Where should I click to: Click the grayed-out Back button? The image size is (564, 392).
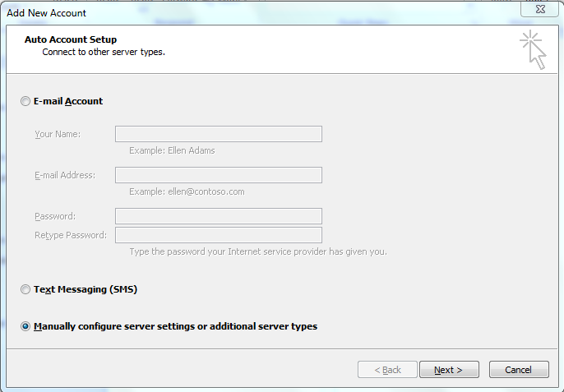387,369
